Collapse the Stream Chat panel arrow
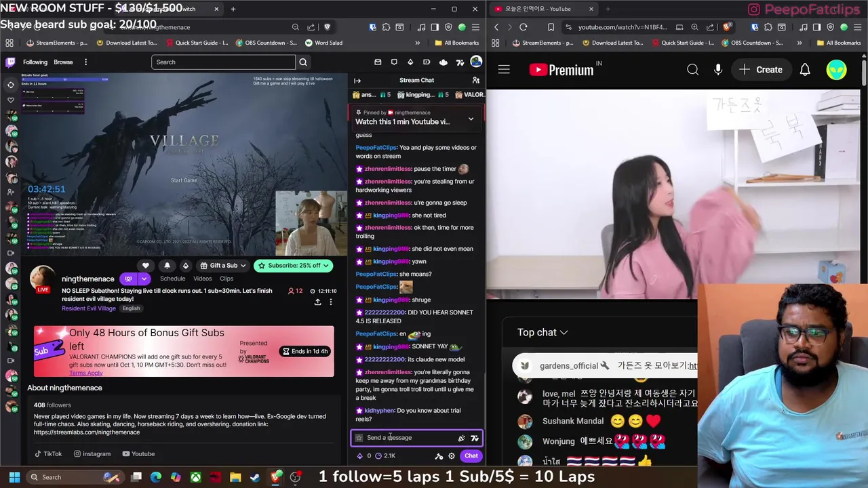This screenshot has width=868, height=488. click(357, 80)
